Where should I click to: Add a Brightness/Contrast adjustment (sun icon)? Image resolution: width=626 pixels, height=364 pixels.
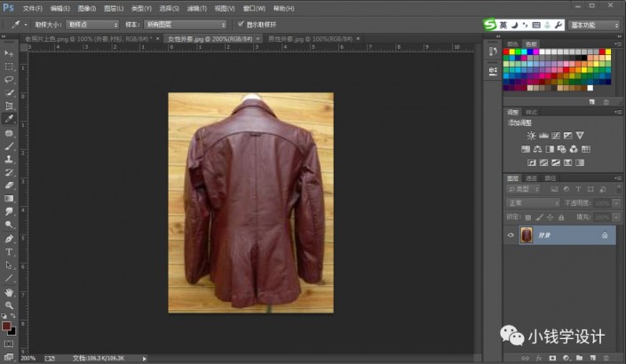(x=531, y=136)
